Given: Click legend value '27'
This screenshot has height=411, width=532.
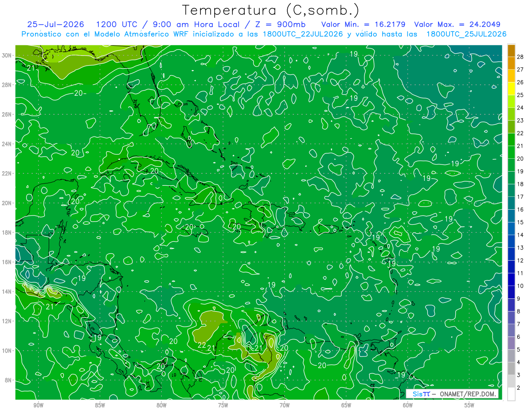Looking at the screenshot, I should (x=520, y=70).
